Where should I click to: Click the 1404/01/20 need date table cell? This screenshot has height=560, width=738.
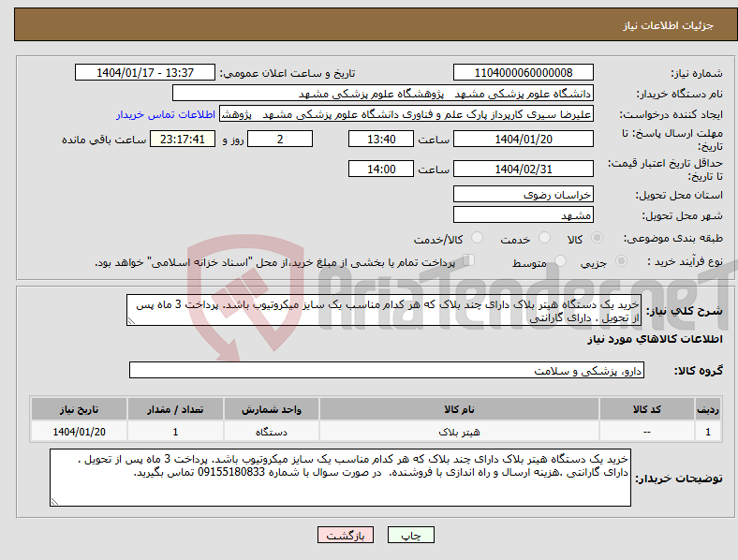coord(79,432)
